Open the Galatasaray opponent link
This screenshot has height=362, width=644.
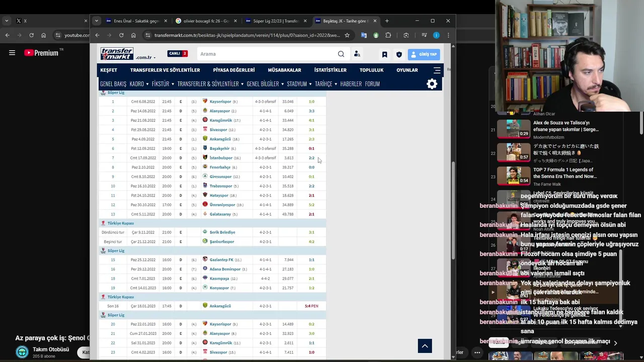(220, 214)
